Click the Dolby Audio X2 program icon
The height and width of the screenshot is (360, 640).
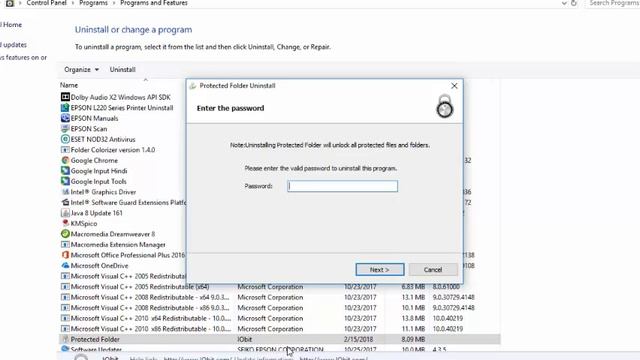click(x=65, y=97)
